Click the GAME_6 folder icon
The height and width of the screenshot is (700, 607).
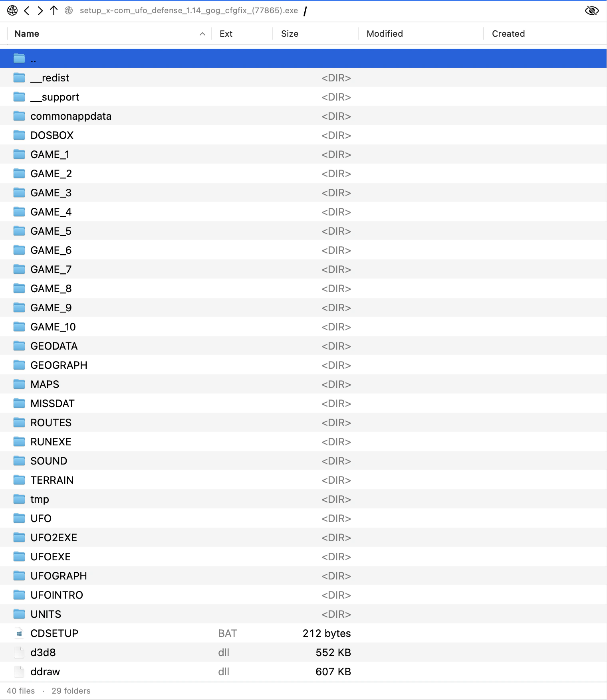point(19,250)
